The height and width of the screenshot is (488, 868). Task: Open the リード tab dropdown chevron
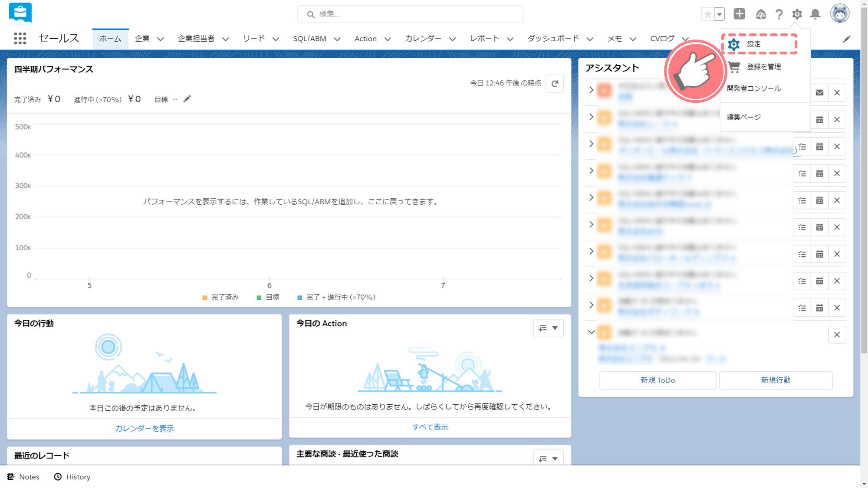[x=276, y=39]
